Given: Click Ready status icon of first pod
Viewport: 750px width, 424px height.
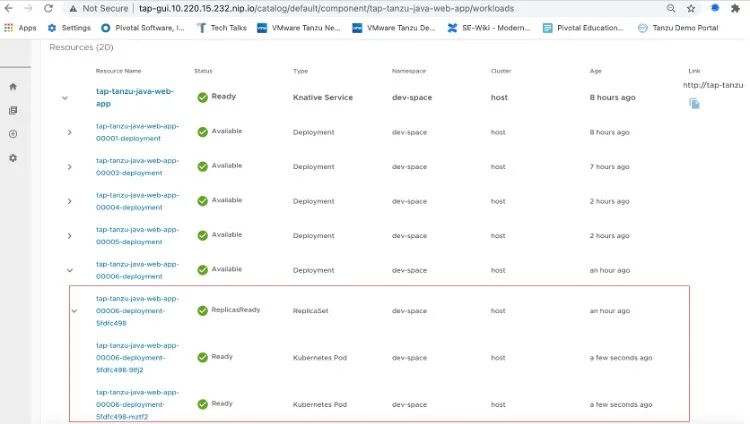Looking at the screenshot, I should 203,357.
